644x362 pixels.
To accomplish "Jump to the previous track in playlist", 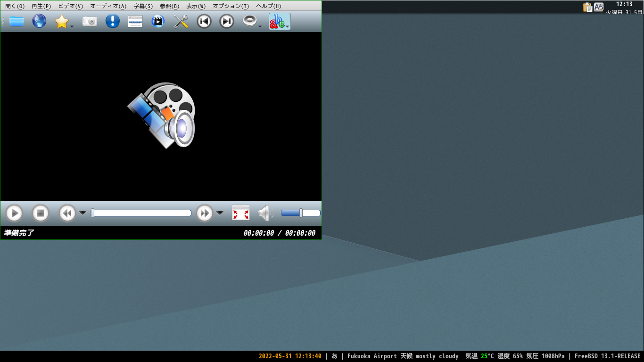I will tap(204, 21).
